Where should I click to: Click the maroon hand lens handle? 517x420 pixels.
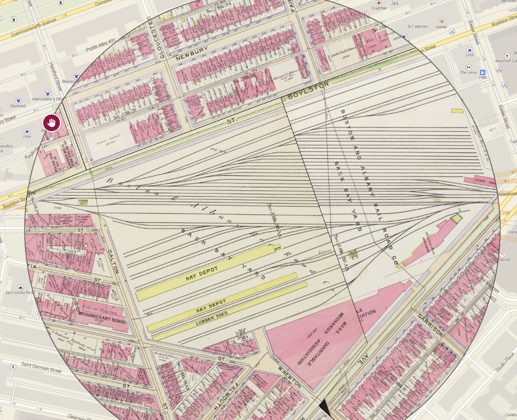tap(52, 122)
